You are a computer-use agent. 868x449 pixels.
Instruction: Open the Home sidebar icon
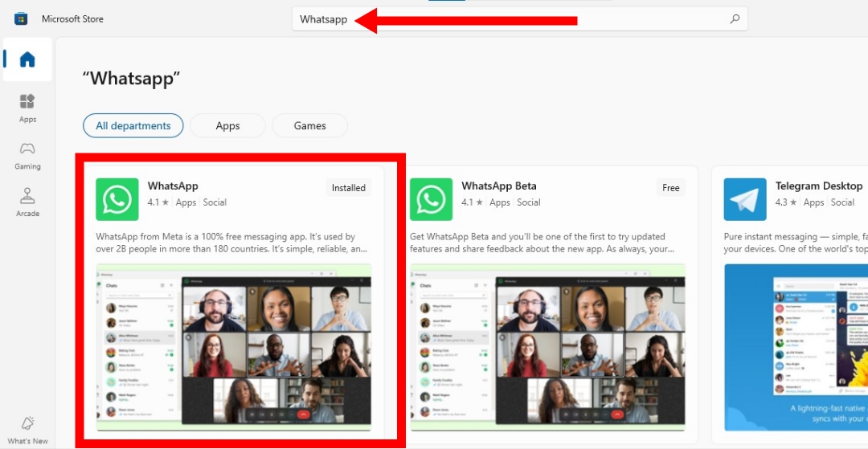[x=27, y=59]
